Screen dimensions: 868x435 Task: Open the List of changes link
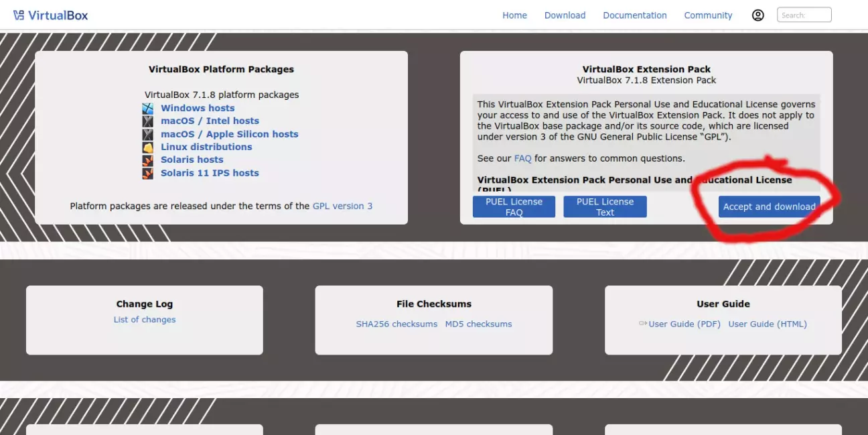tap(145, 320)
